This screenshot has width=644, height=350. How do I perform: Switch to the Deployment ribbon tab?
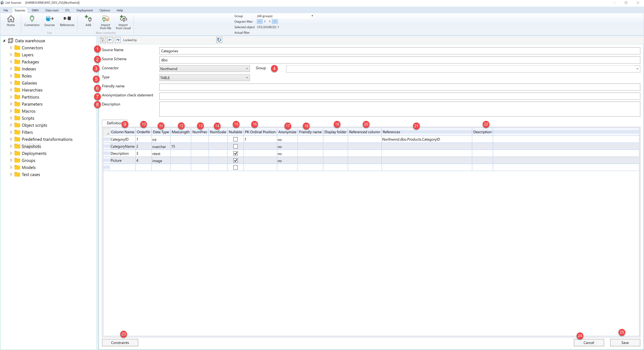click(85, 10)
